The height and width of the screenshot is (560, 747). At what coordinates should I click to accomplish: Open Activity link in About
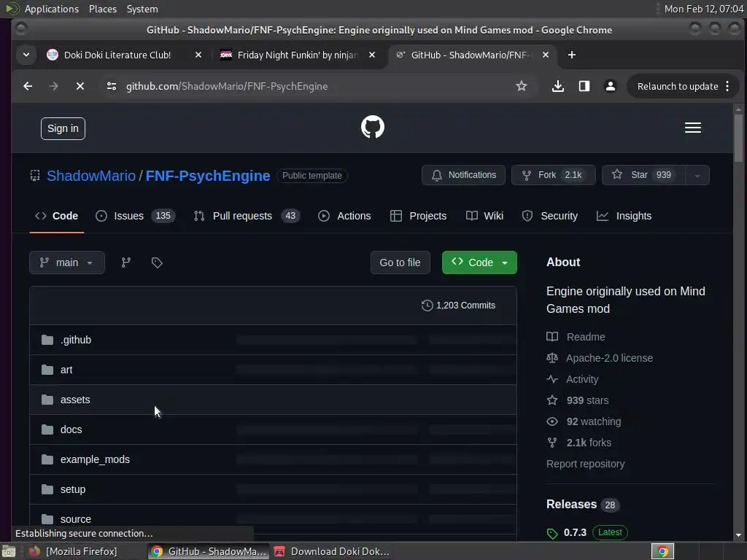tap(581, 379)
